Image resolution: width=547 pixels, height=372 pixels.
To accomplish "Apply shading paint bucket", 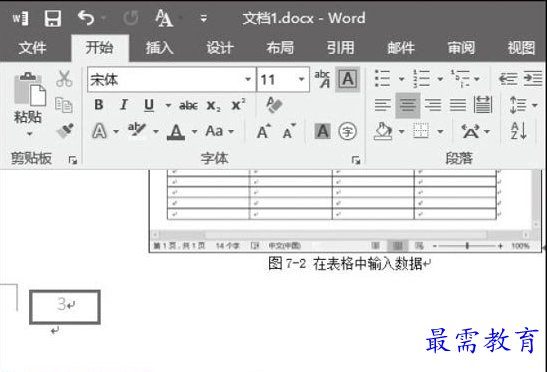I will point(383,132).
